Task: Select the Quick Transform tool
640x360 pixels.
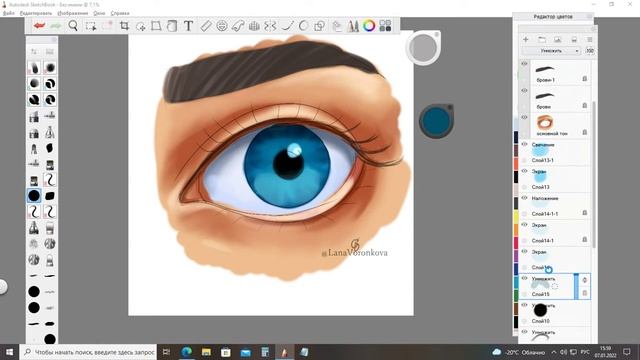Action: (x=141, y=26)
